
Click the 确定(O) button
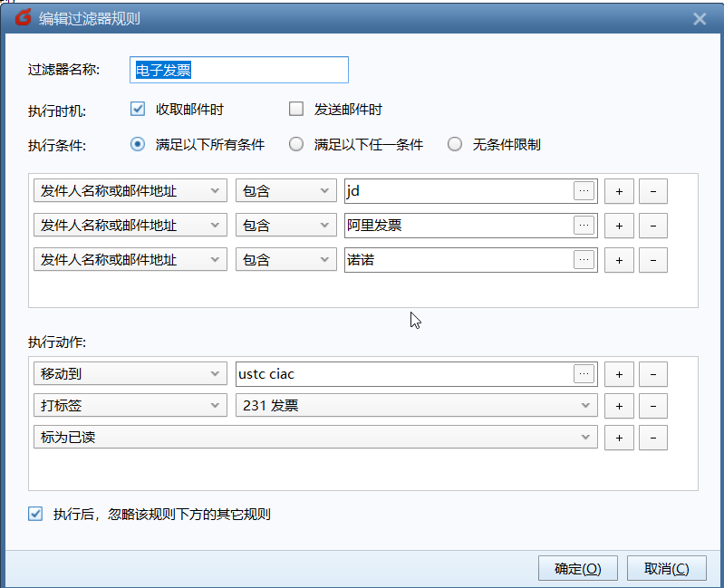pyautogui.click(x=577, y=569)
